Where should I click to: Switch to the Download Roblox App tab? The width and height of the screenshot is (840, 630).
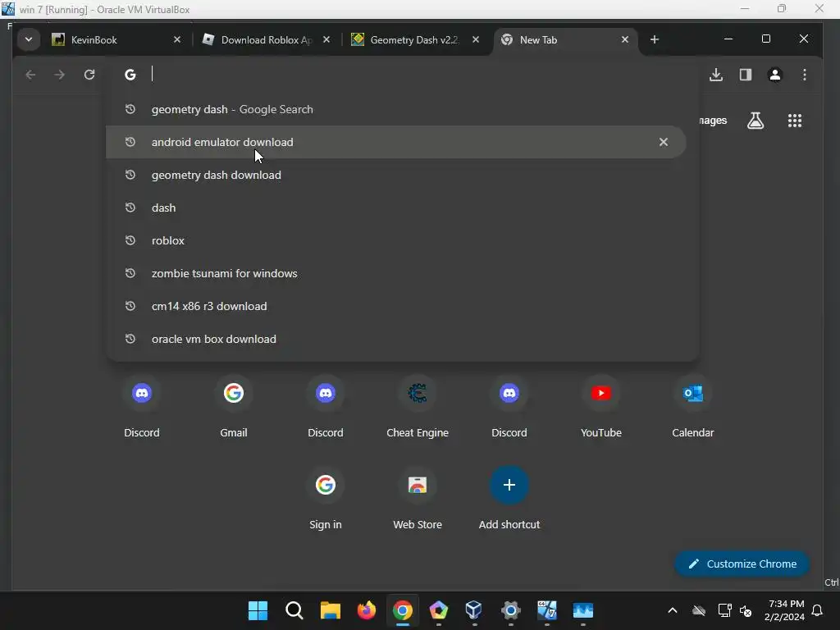pos(267,39)
